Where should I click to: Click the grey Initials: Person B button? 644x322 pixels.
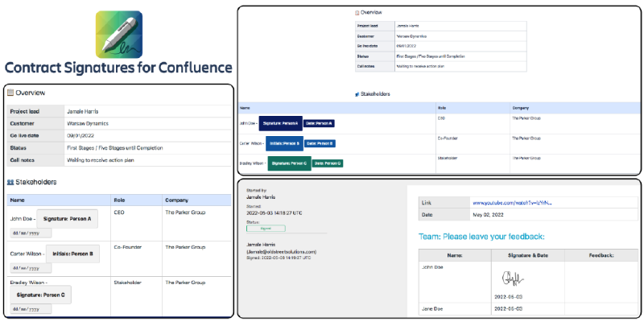[x=72, y=254]
